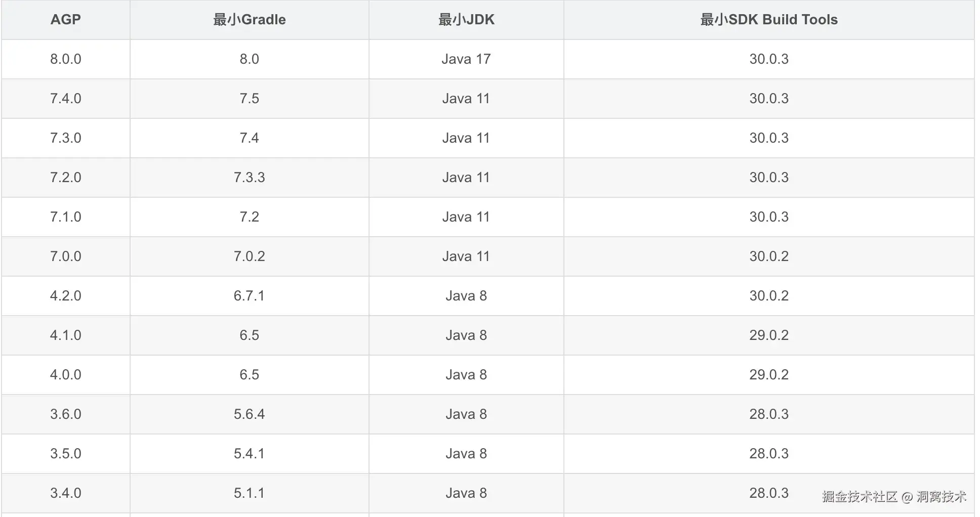Click the 最小Gradle column header
Screen dimensions: 980x517
click(250, 20)
